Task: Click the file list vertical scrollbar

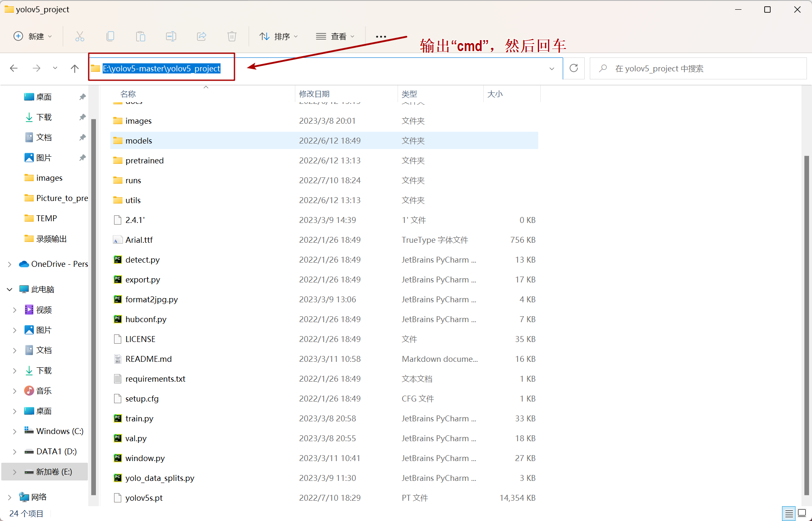Action: [x=807, y=325]
